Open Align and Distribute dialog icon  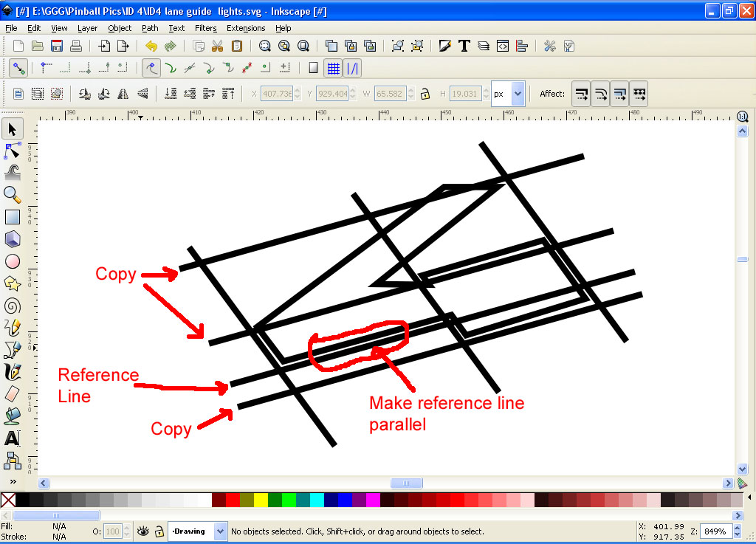pyautogui.click(x=522, y=46)
